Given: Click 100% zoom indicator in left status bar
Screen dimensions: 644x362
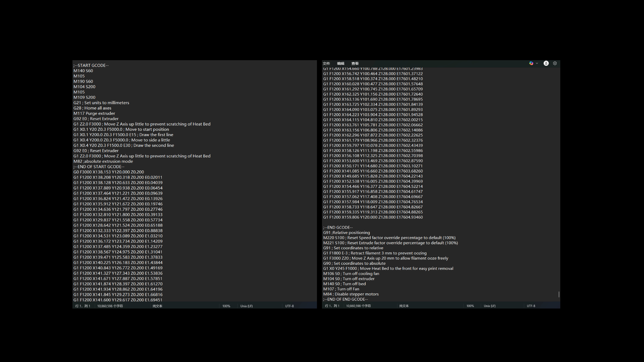Looking at the screenshot, I should pos(226,306).
